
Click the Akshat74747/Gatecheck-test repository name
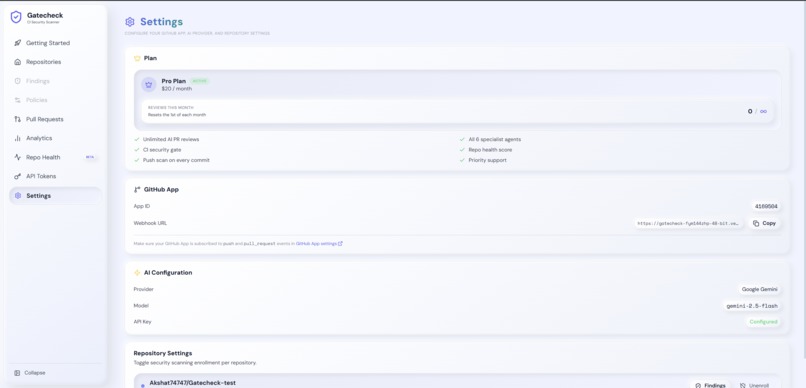point(192,383)
